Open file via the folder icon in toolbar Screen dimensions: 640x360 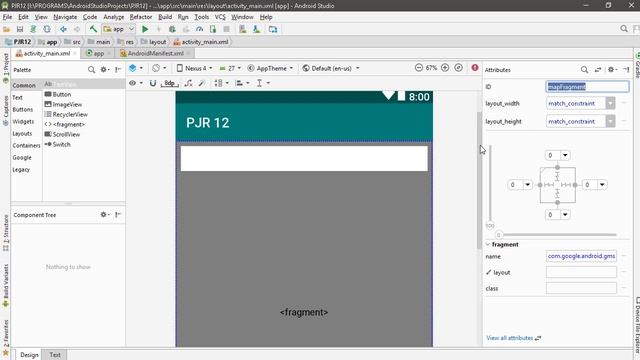point(6,29)
